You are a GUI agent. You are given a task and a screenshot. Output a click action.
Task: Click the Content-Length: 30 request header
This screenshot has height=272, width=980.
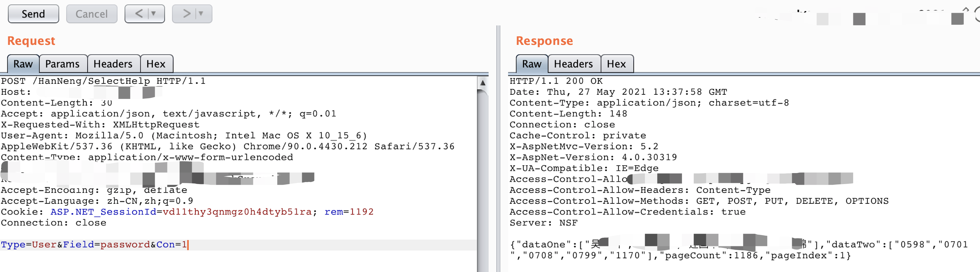(x=56, y=103)
